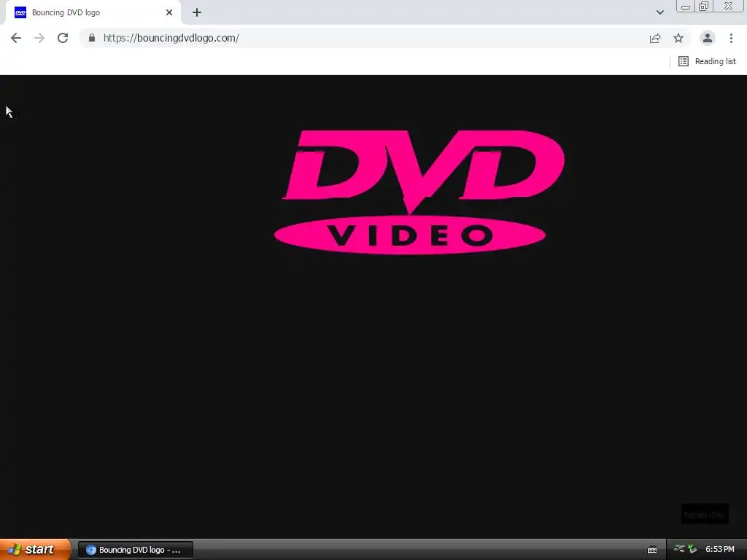
Task: Open the tayeb.dev link
Action: 705,514
